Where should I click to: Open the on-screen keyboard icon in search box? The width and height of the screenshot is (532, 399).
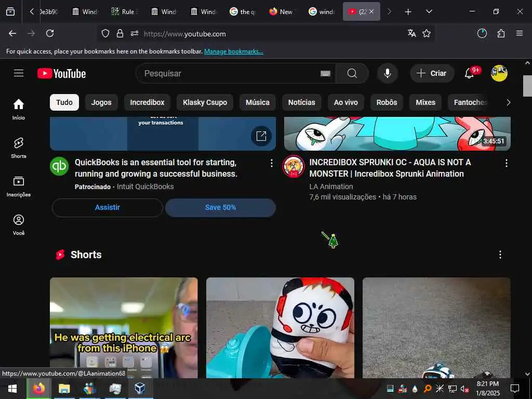325,73
